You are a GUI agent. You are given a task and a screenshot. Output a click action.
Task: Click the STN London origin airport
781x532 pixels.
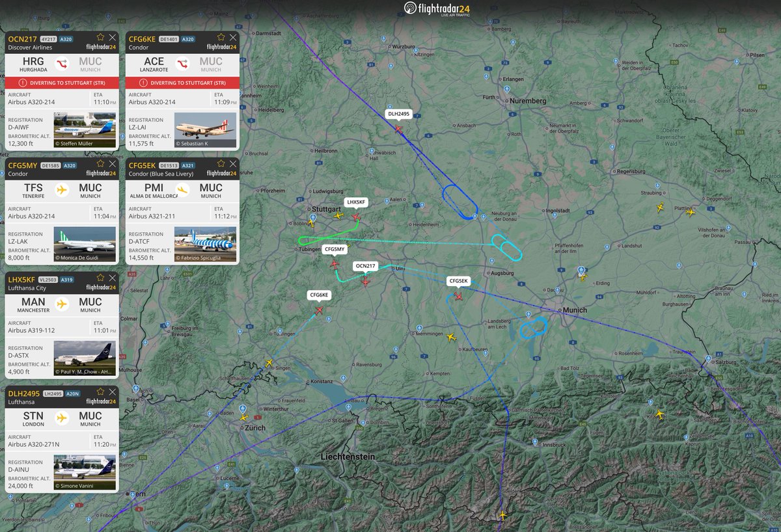pos(33,419)
